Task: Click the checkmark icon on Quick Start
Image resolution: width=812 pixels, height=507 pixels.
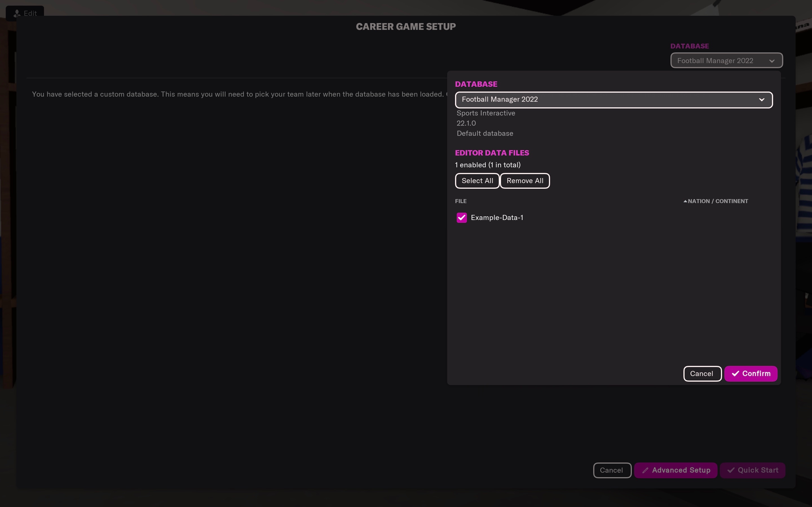Action: (730, 470)
